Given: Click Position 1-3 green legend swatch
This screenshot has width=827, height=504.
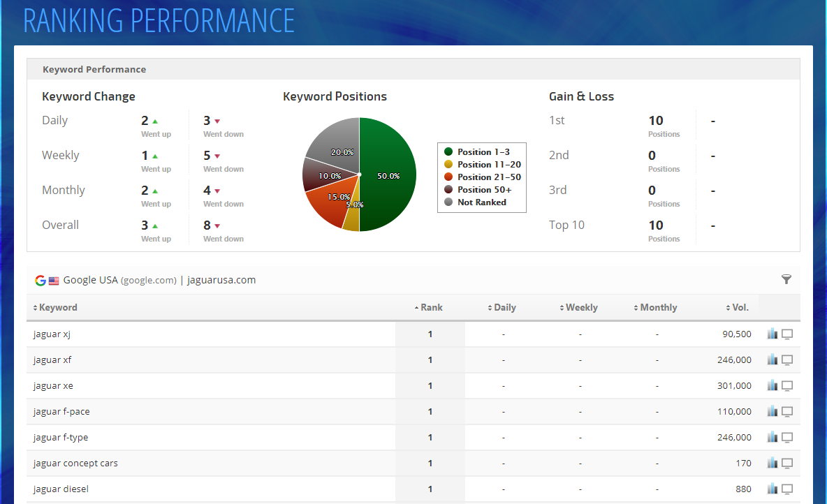Looking at the screenshot, I should click(x=448, y=152).
